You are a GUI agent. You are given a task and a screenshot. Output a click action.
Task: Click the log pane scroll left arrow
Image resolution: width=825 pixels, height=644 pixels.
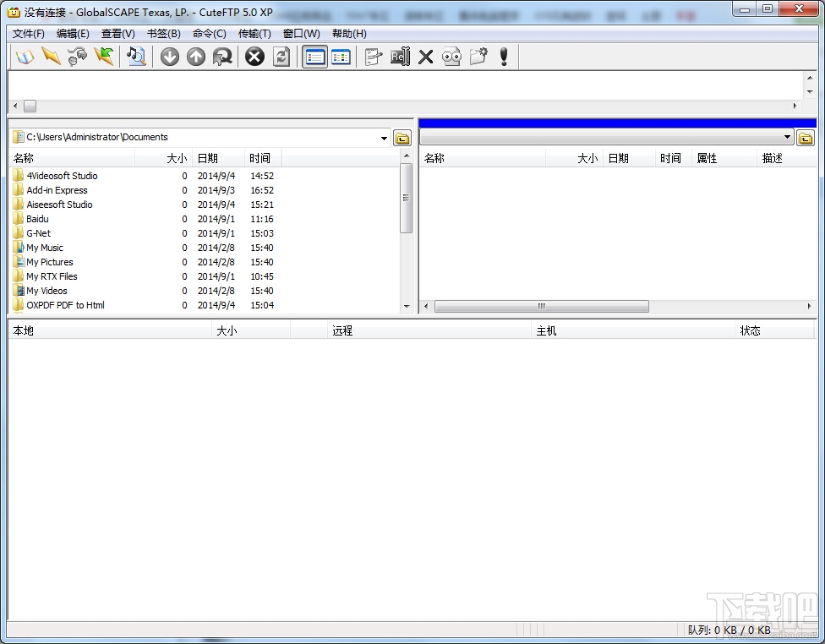tap(15, 106)
